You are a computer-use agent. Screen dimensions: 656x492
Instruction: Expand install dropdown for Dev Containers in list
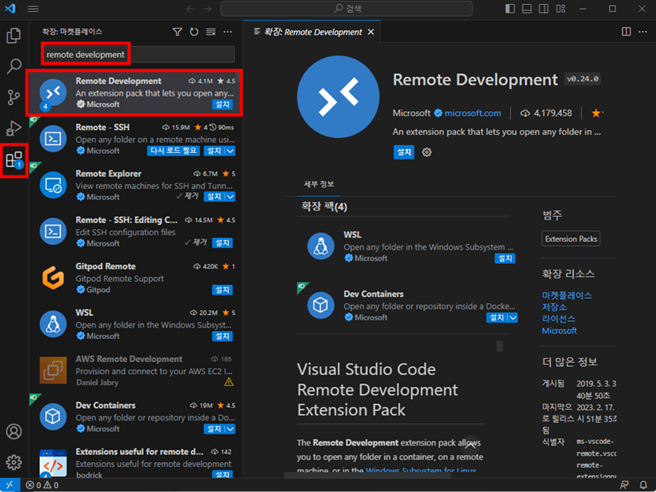231,429
